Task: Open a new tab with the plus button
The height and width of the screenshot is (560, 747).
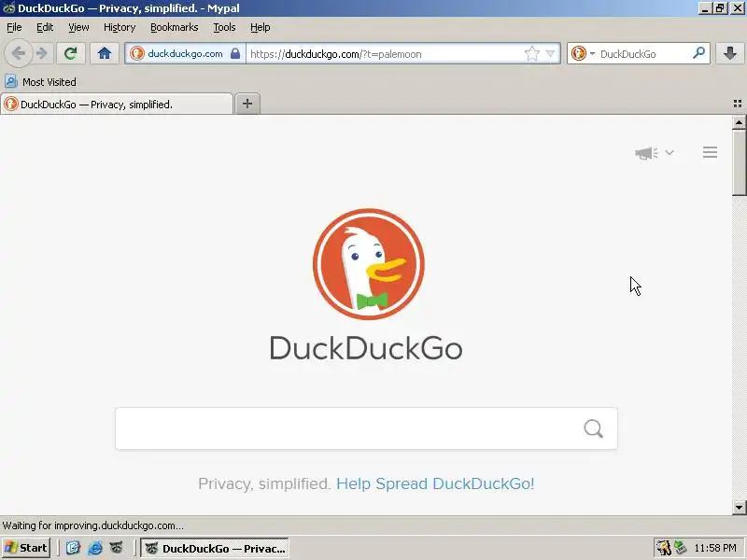Action: point(247,104)
